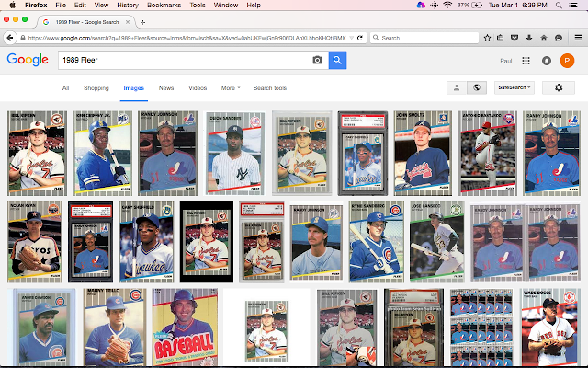Switch to the Videos results tab

tap(198, 88)
